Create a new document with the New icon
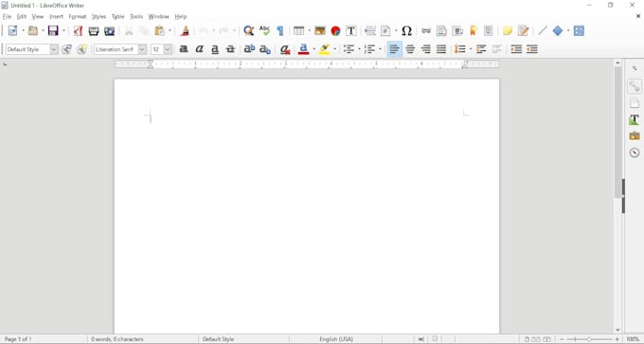 pos(12,31)
